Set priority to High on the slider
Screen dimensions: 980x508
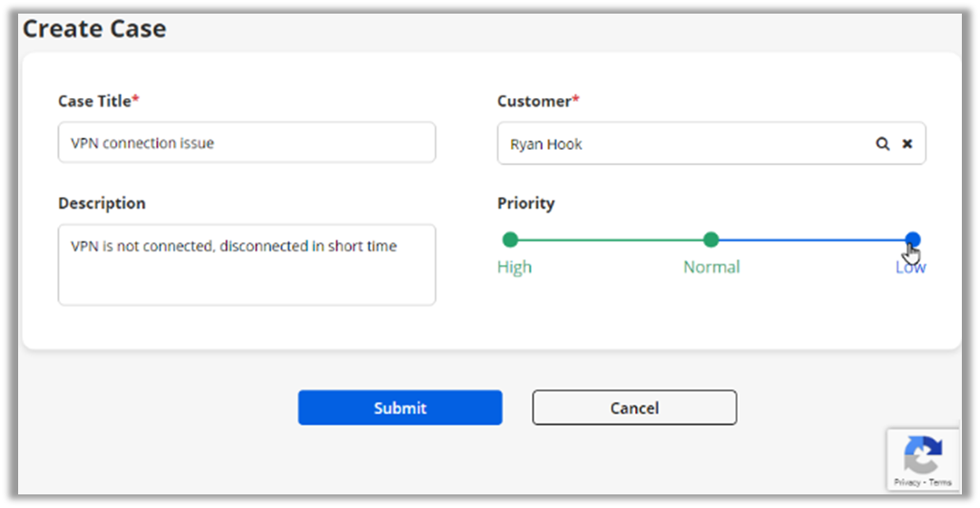(x=510, y=239)
